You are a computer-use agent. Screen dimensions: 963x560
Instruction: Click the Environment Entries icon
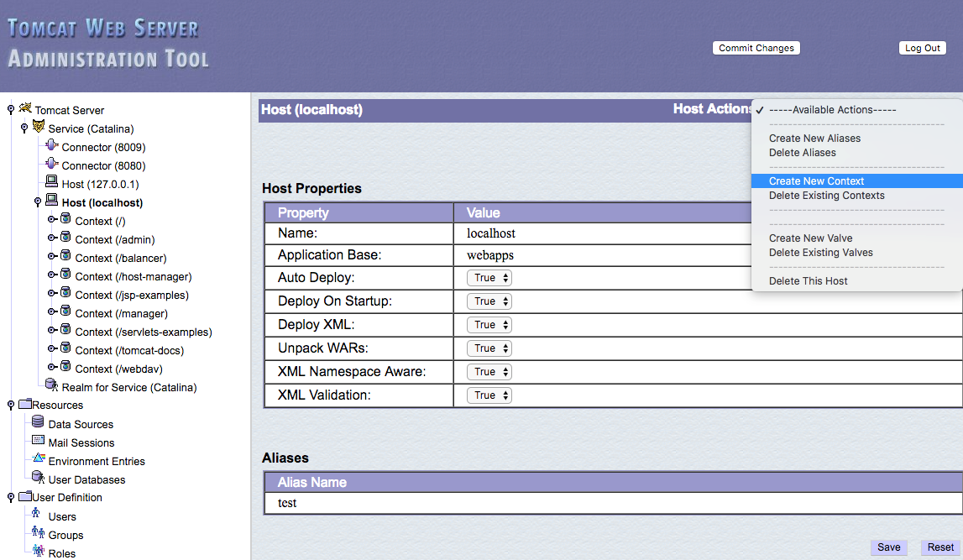[x=38, y=459]
